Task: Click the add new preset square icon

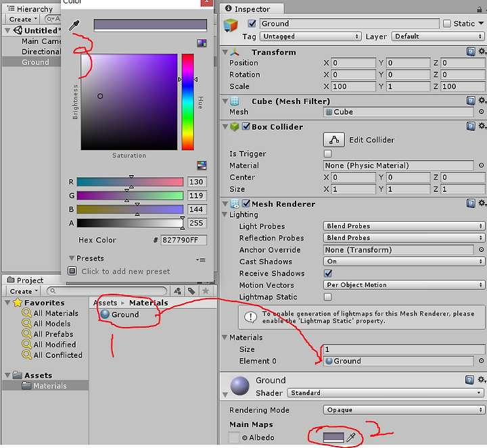Action: pos(72,271)
